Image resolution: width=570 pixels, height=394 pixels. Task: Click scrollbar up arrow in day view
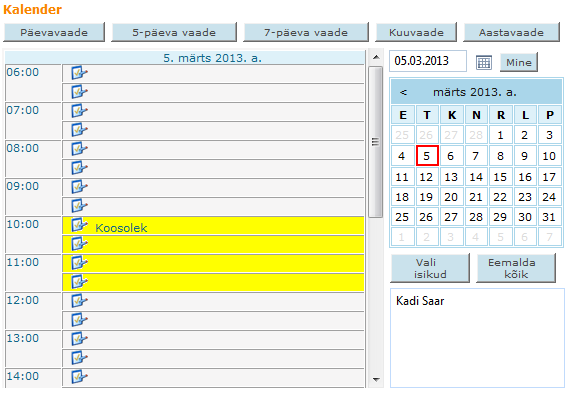(x=376, y=57)
